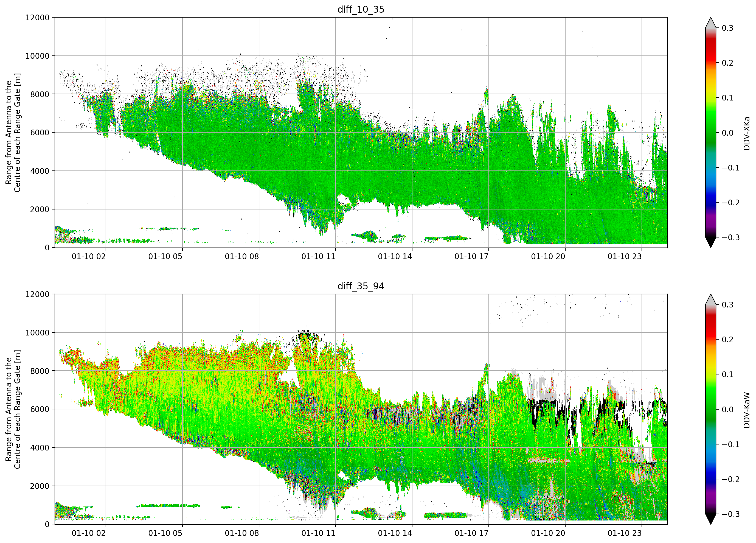Click the upper colorbar top arrow extension
This screenshot has height=543, width=756.
coord(710,22)
